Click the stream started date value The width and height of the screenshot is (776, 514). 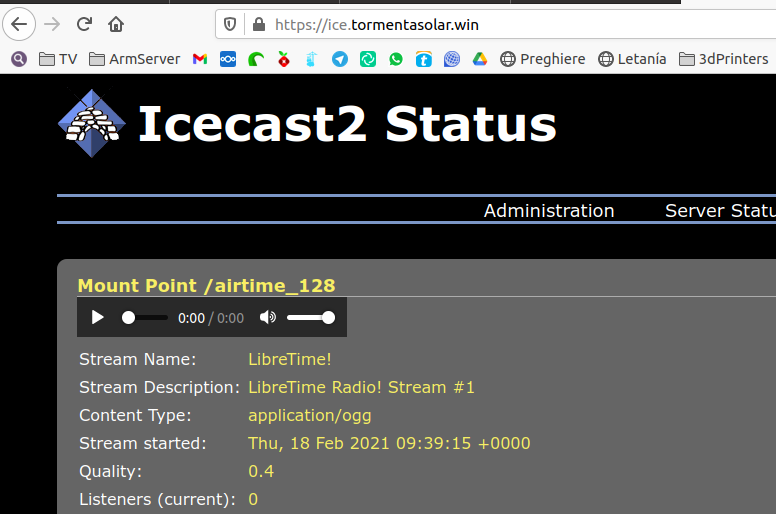pyautogui.click(x=389, y=443)
